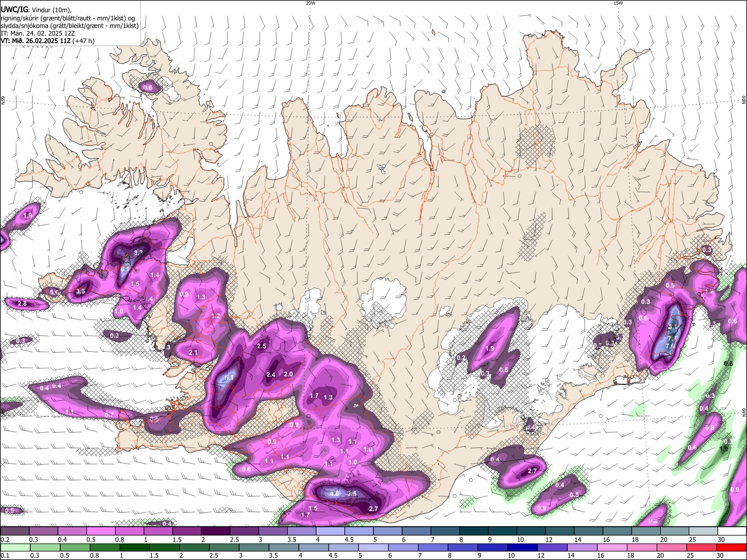Screen dimensions: 747x560
Task: Select the 'Vindur (10m)' heading text
Action: pos(51,10)
